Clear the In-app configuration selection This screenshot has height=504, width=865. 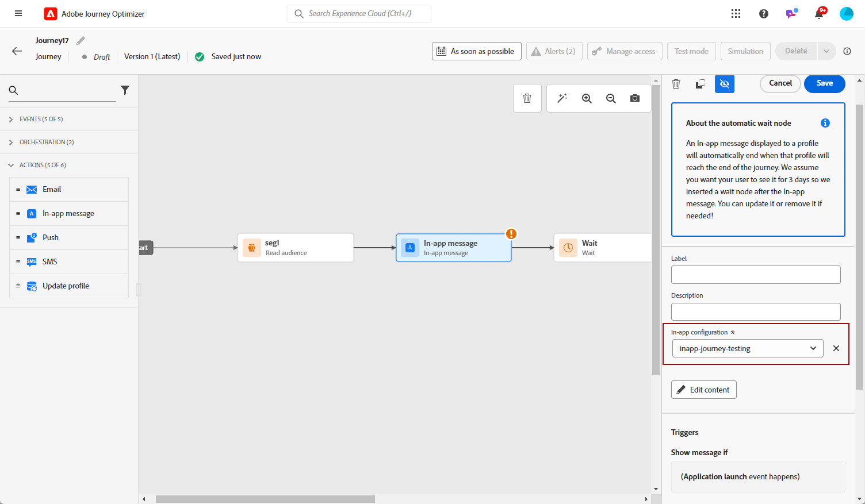point(836,348)
